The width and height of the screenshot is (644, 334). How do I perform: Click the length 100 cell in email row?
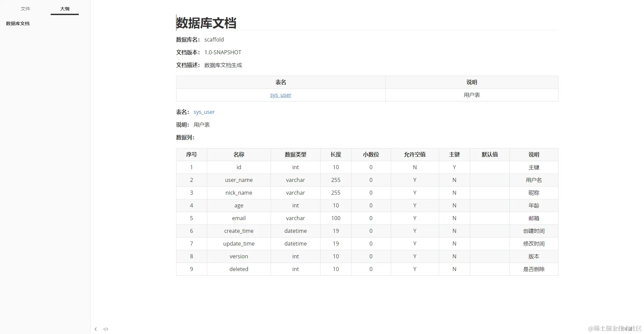(336, 218)
